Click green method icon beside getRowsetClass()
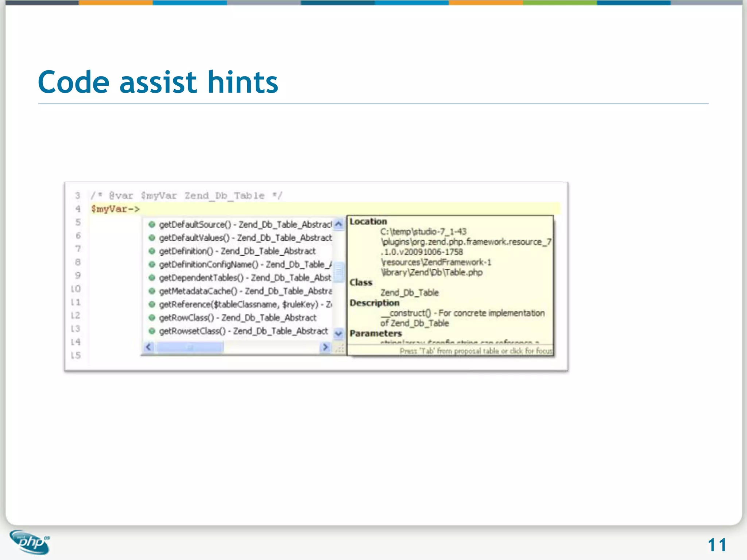The image size is (747, 560). tap(152, 331)
